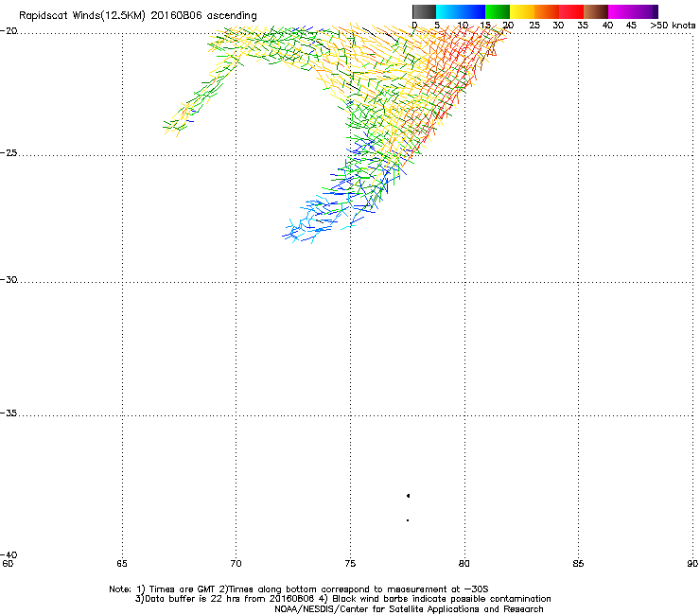This screenshot has height=615, width=700.
Task: Click the gray 0-5 knots color segment
Action: (x=424, y=11)
